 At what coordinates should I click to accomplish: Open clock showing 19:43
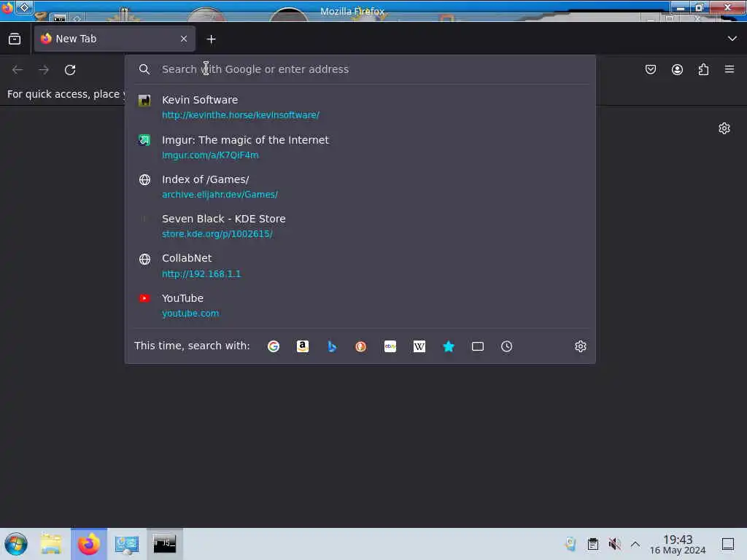pyautogui.click(x=678, y=544)
